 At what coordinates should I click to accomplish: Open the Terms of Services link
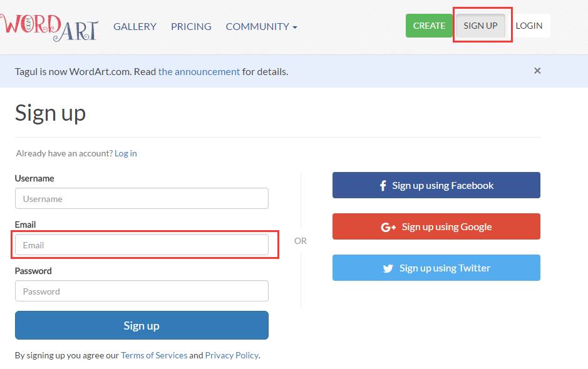(x=154, y=355)
